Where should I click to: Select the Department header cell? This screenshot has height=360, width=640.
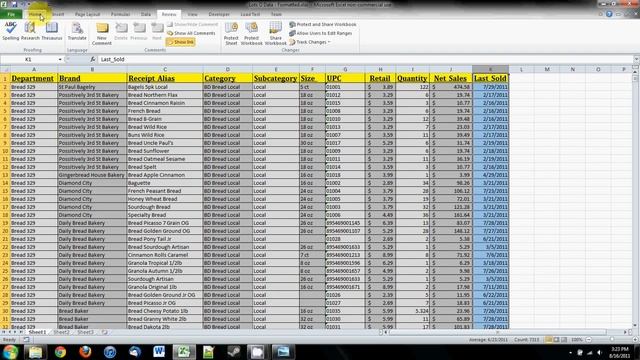33,78
